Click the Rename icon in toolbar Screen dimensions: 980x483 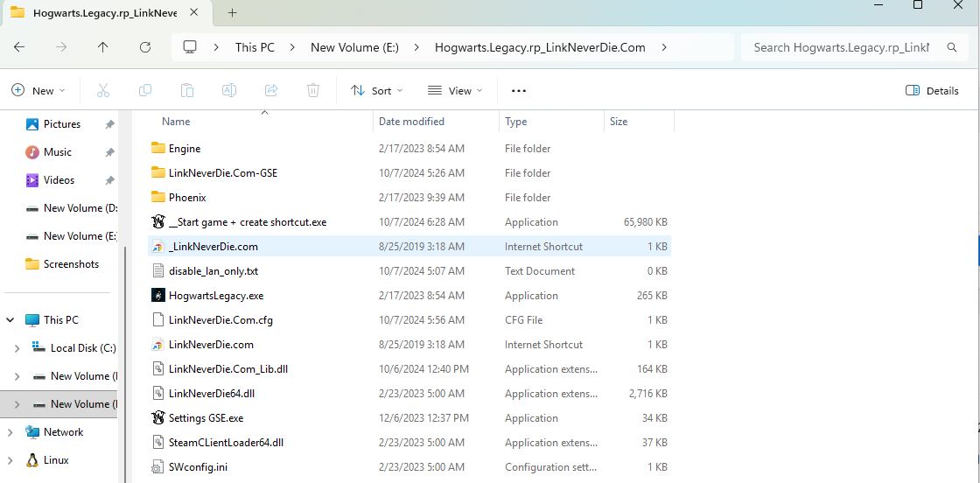pos(229,90)
